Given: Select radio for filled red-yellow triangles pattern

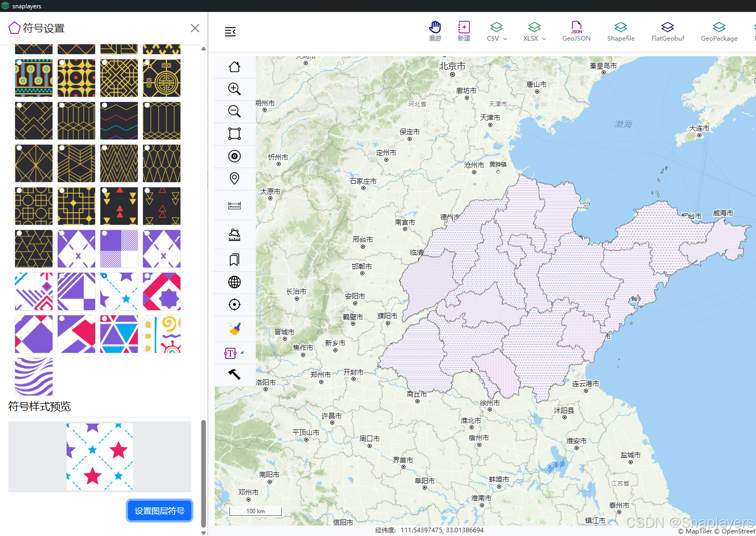Looking at the screenshot, I should 105,190.
